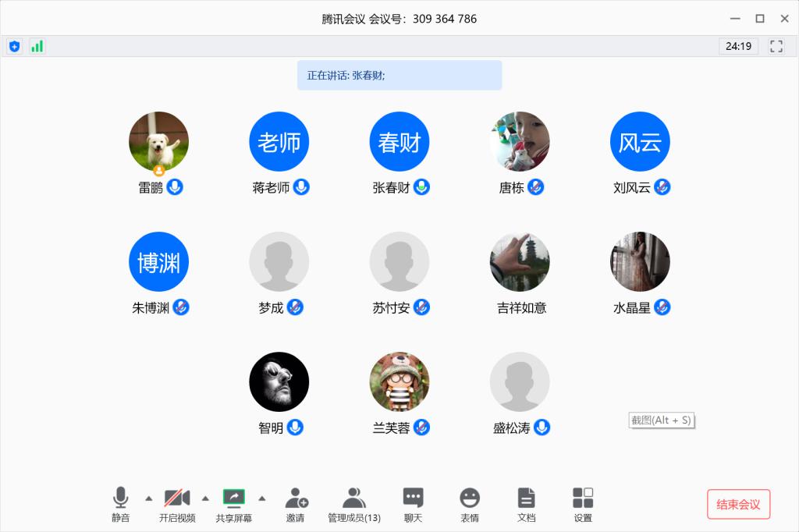Click the blue shield security icon
This screenshot has height=532, width=799.
click(x=14, y=46)
